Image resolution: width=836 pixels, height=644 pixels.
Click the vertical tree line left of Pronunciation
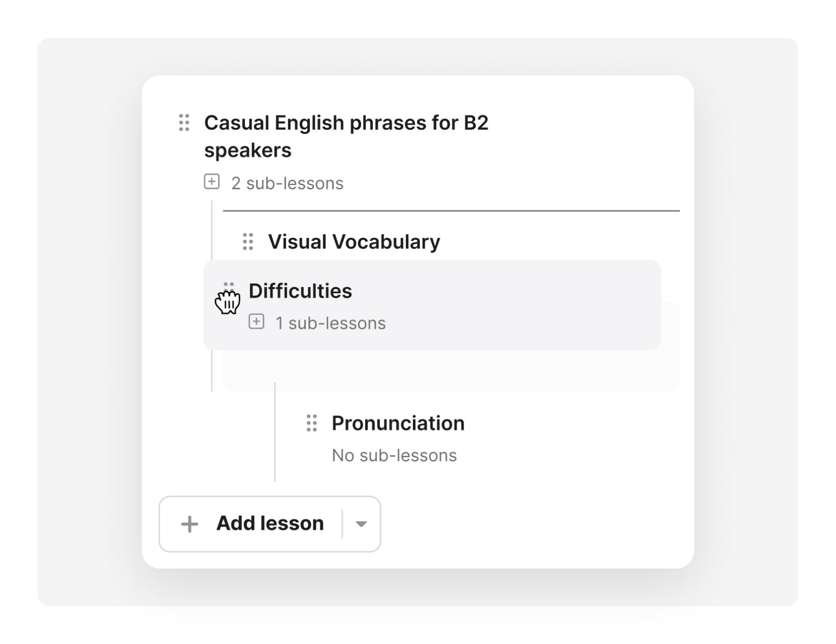click(275, 432)
